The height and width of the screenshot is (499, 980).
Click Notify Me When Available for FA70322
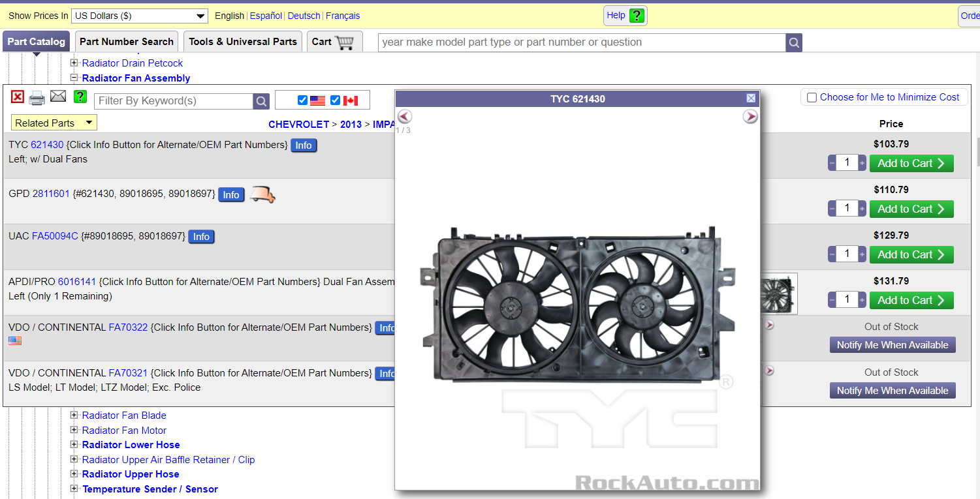pyautogui.click(x=893, y=345)
